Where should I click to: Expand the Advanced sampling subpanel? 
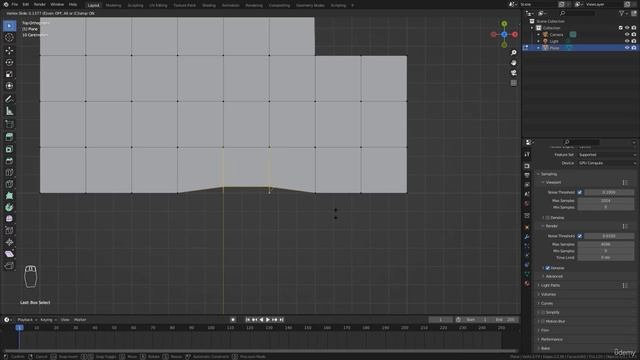tap(553, 277)
